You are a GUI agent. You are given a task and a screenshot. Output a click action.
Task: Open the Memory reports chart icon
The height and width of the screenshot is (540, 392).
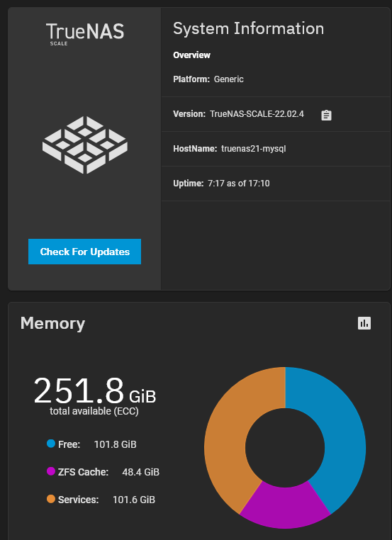coord(364,323)
